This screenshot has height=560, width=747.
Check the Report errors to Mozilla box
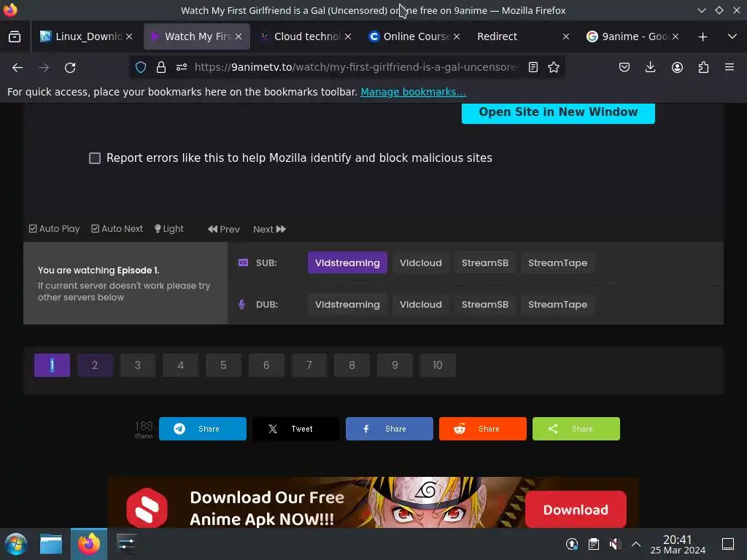pyautogui.click(x=95, y=158)
